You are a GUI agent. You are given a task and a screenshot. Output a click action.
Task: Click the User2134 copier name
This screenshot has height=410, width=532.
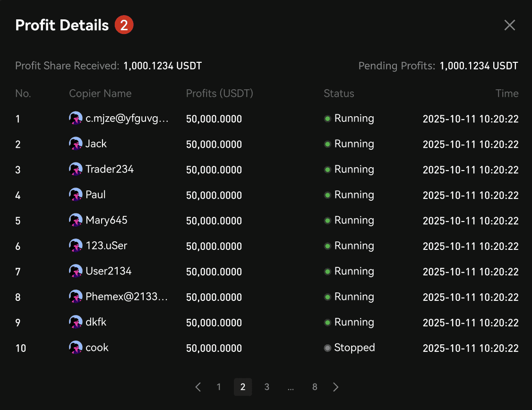[x=108, y=271]
